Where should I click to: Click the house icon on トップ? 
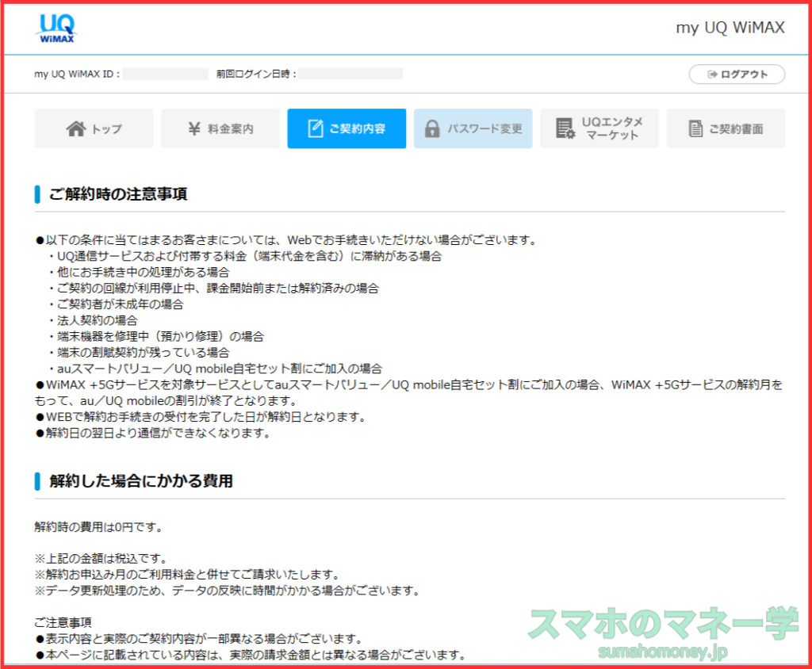pos(76,128)
